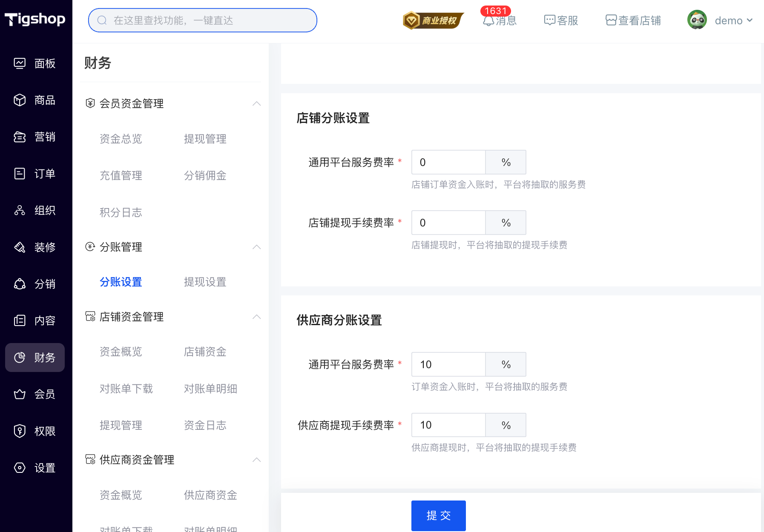The height and width of the screenshot is (532, 764).
Task: Open 资金概览 under 供应商资金管理
Action: coord(121,495)
